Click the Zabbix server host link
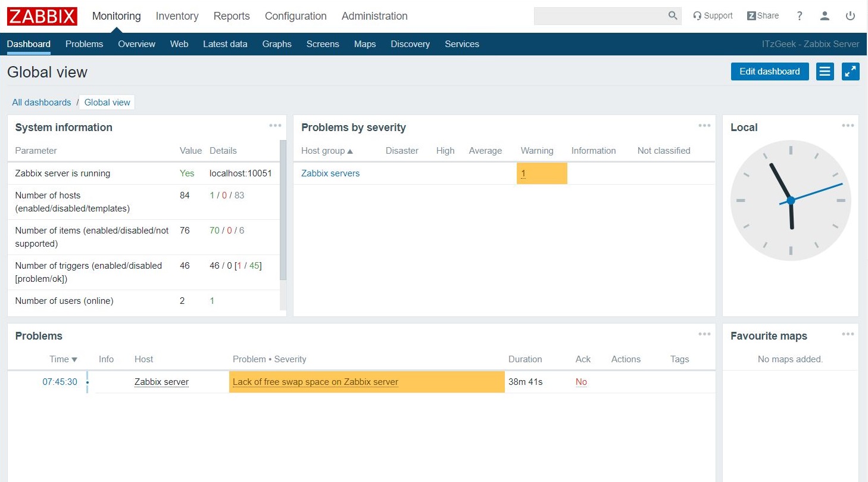 161,382
